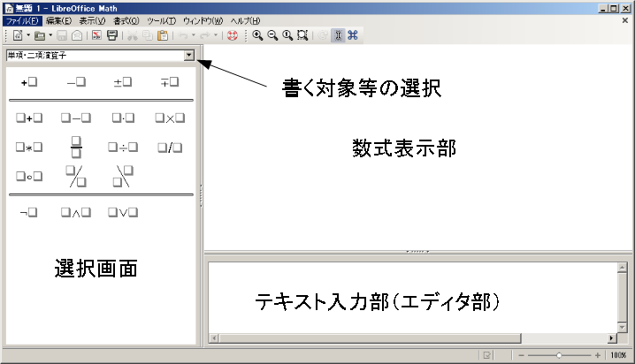Insert the subtraction □−□ element
The width and height of the screenshot is (635, 364).
76,118
